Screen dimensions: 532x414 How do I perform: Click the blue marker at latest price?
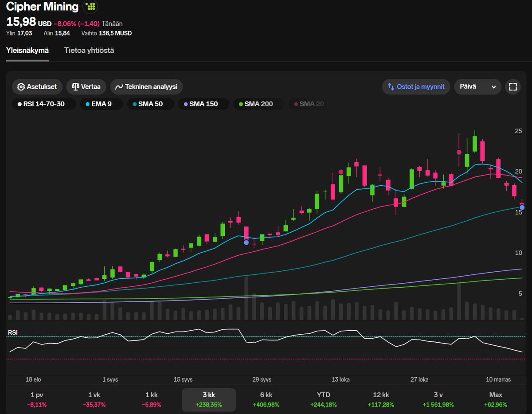click(x=522, y=207)
